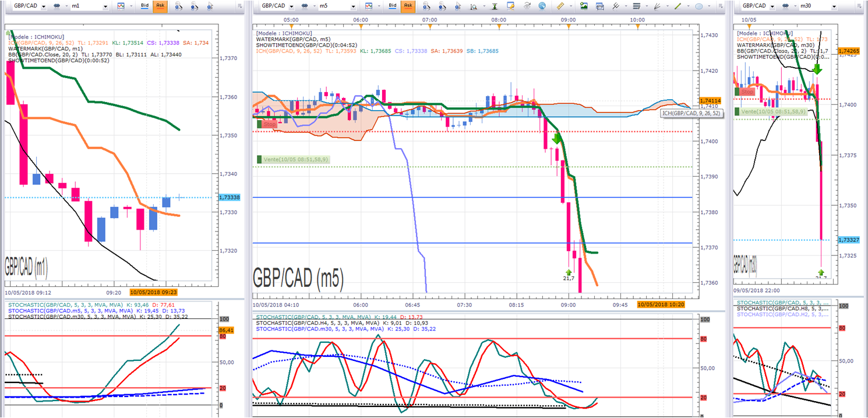Click SHOWTIMETOEND(GBP/CAD)(0:04:52) text in m5 chart
The height and width of the screenshot is (418, 868).
click(x=306, y=45)
